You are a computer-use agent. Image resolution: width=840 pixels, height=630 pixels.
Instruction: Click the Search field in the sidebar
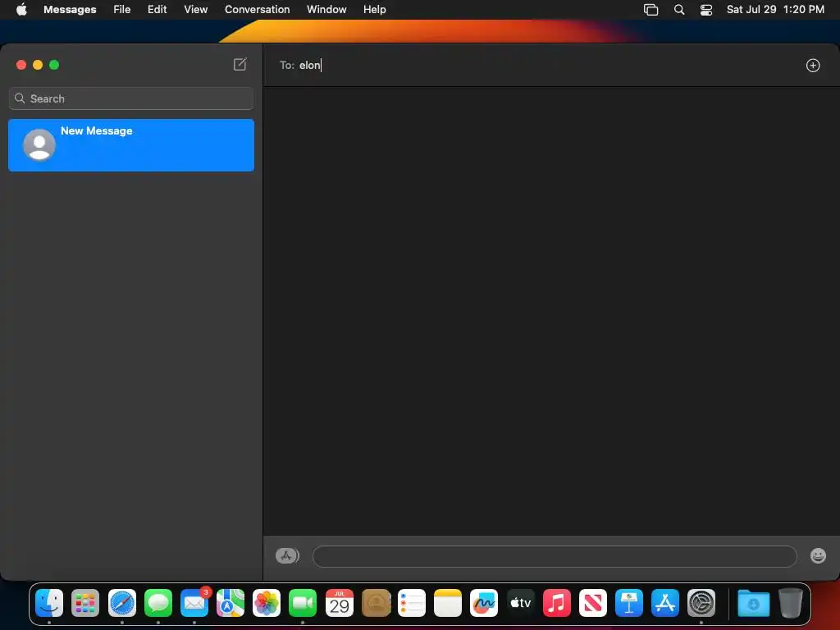coord(131,98)
